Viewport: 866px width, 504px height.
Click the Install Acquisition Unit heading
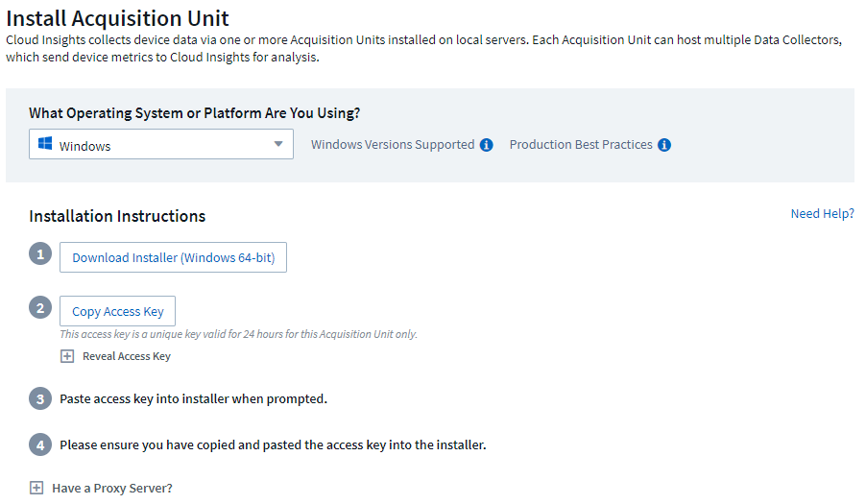(x=118, y=17)
